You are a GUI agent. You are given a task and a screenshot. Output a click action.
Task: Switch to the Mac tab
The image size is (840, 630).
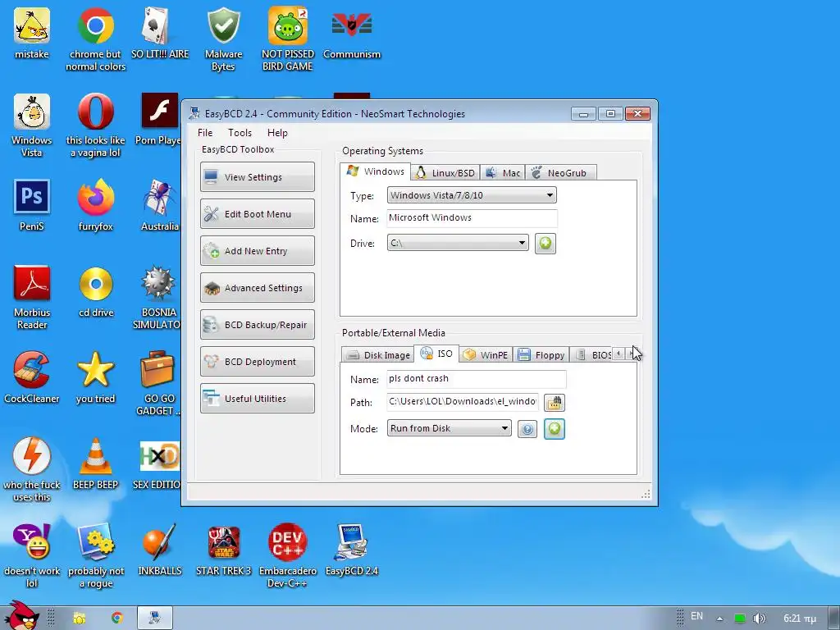[503, 172]
